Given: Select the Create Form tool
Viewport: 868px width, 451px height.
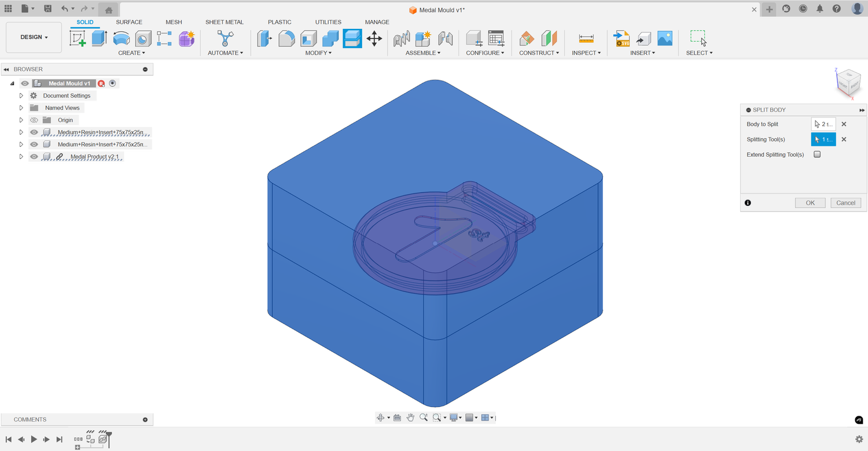Looking at the screenshot, I should 186,39.
